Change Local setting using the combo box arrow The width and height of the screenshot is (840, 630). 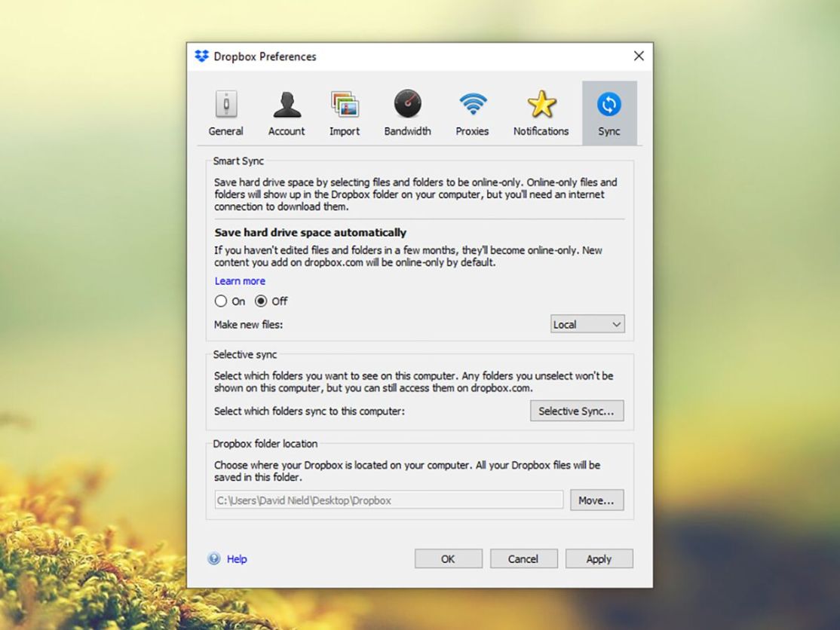tap(618, 324)
